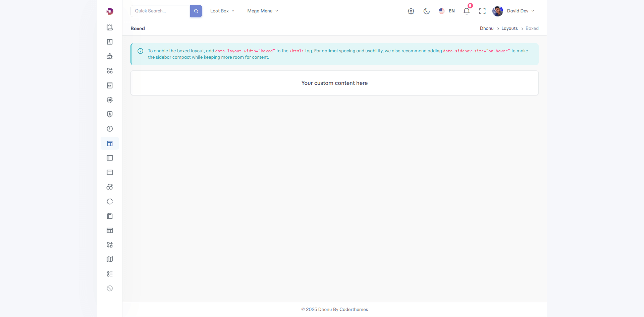Click the highlighted layout icon in sidebar
The image size is (644, 317).
point(110,144)
